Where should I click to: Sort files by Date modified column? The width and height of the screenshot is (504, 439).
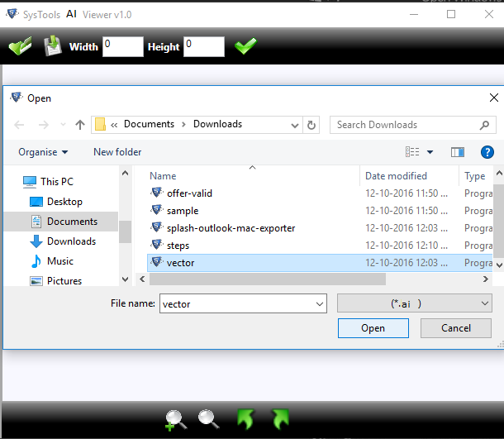tap(396, 176)
